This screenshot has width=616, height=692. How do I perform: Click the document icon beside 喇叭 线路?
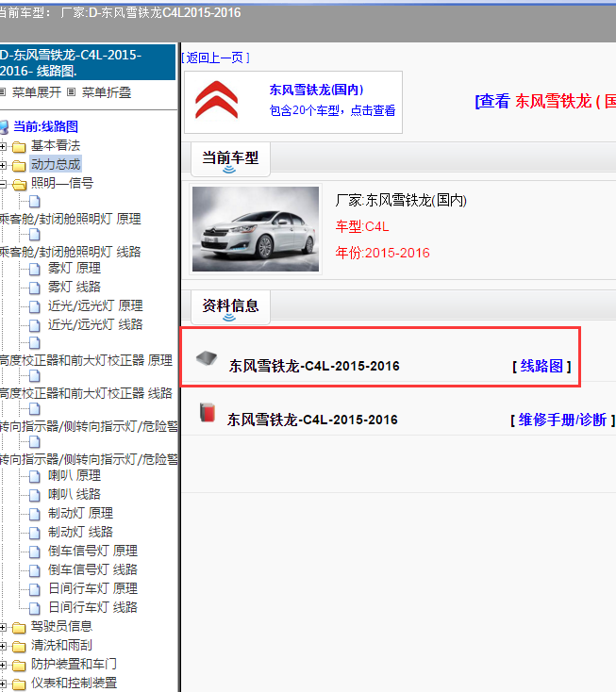(x=35, y=495)
